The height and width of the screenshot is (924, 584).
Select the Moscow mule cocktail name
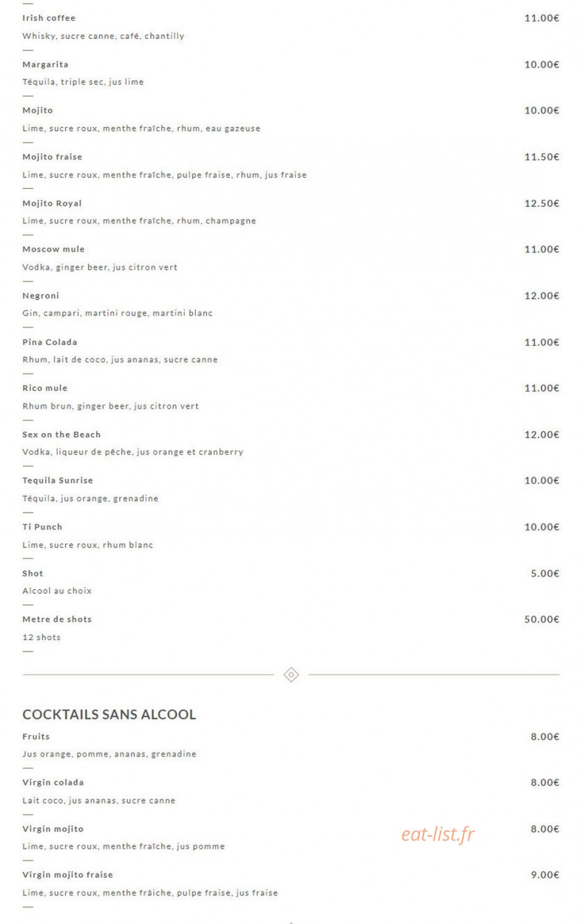coord(54,249)
